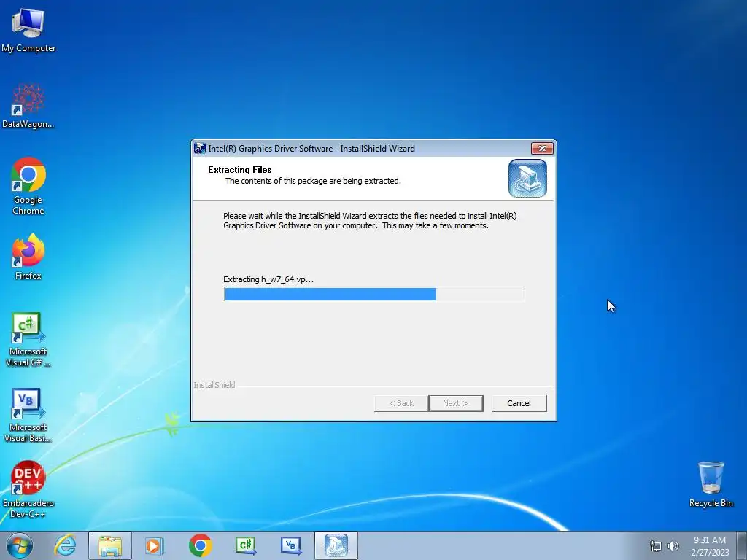Click the installer icon in the dialog title bar
This screenshot has height=560, width=747.
pyautogui.click(x=200, y=149)
